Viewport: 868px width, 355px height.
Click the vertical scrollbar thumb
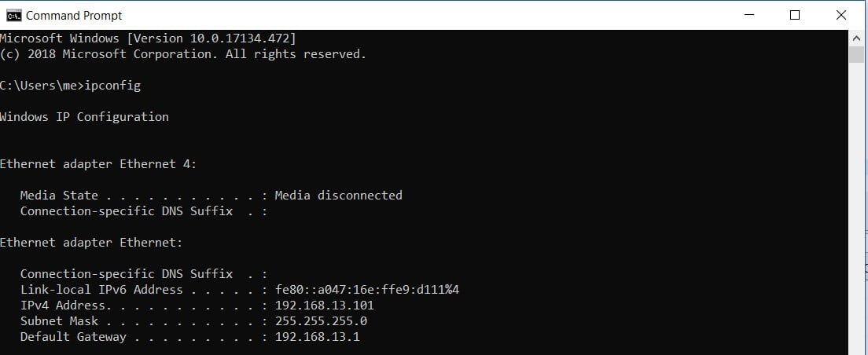(856, 53)
